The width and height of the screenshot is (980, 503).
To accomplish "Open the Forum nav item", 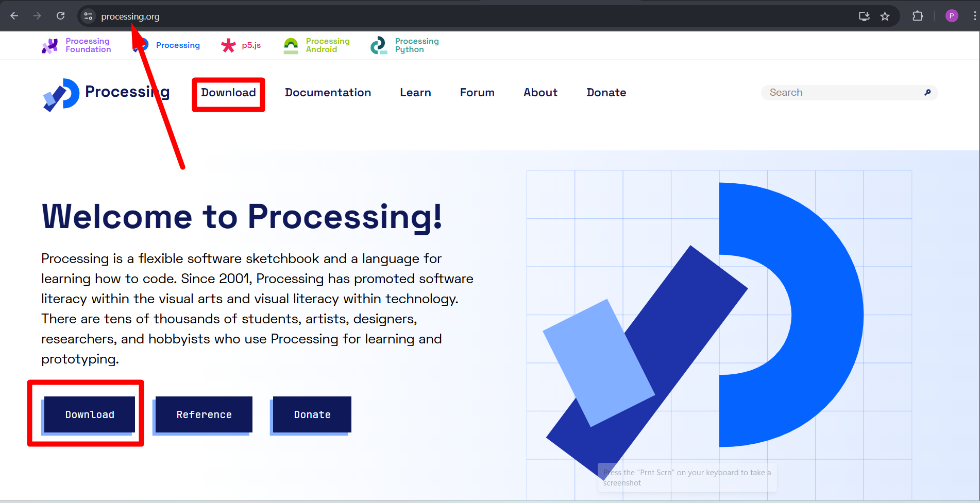I will (x=477, y=93).
